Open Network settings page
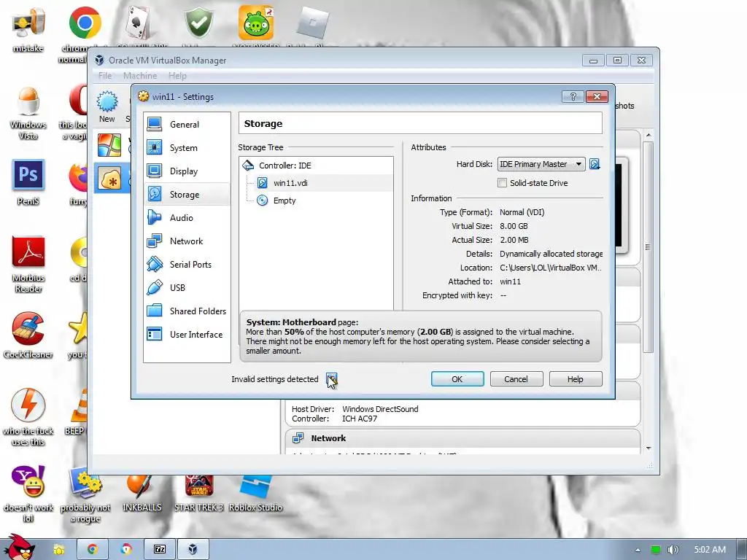747x560 pixels. [x=187, y=241]
